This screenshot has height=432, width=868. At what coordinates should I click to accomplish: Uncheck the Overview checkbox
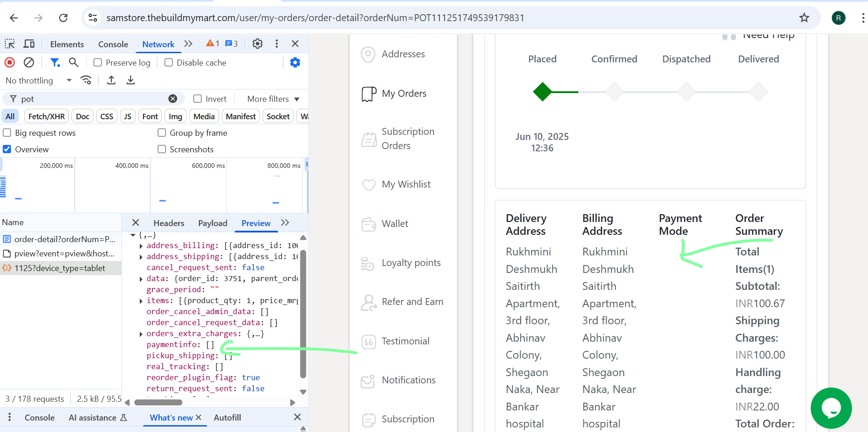pyautogui.click(x=7, y=149)
